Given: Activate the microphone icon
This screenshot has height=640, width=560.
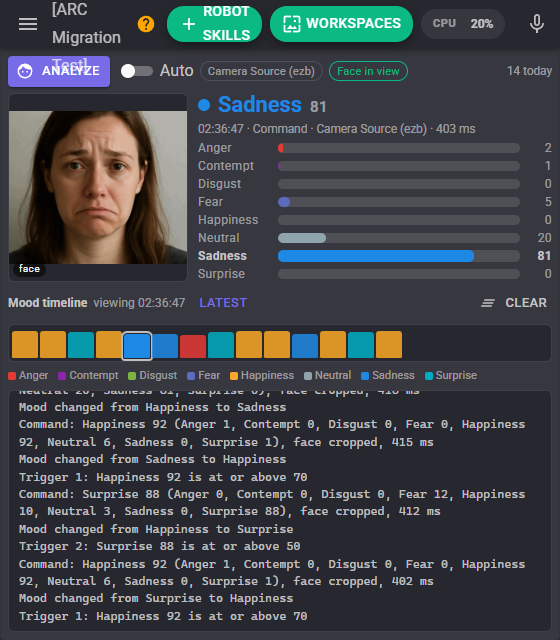Looking at the screenshot, I should (536, 24).
